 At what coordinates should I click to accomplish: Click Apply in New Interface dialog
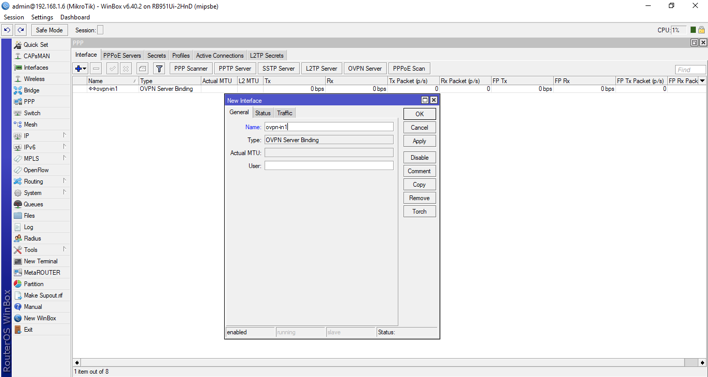point(419,141)
